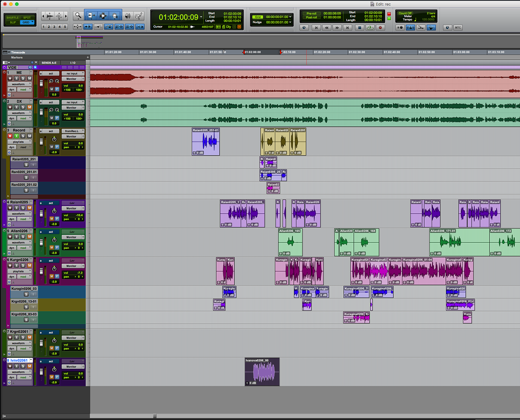Click the Record track send pan knob

coord(54,139)
